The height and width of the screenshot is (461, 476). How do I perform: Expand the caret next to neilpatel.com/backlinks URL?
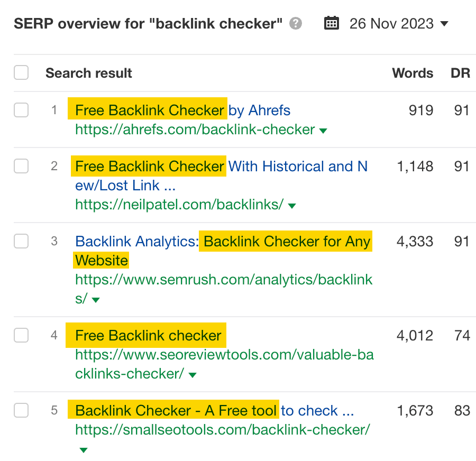tap(292, 205)
